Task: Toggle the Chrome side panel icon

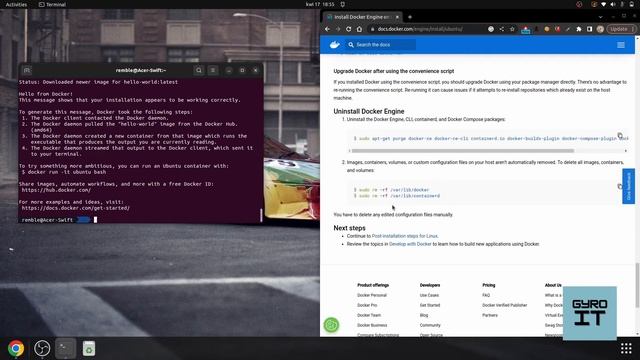Action: [589, 29]
